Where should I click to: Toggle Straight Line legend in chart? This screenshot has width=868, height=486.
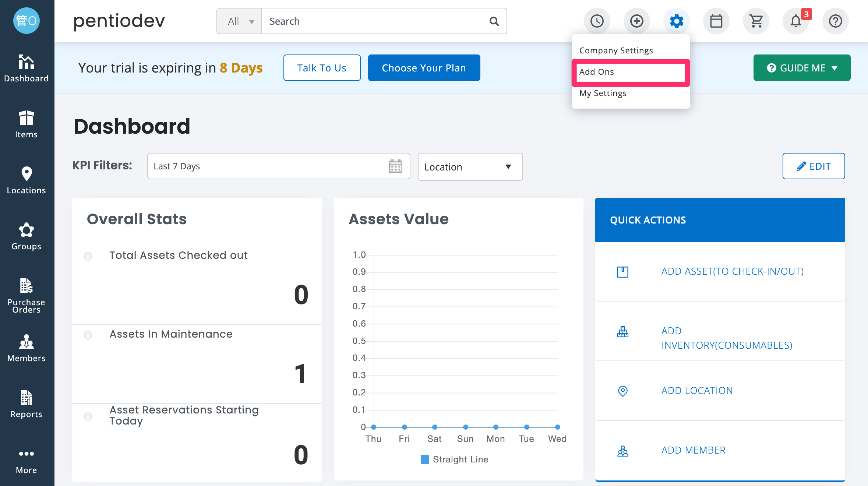click(455, 459)
